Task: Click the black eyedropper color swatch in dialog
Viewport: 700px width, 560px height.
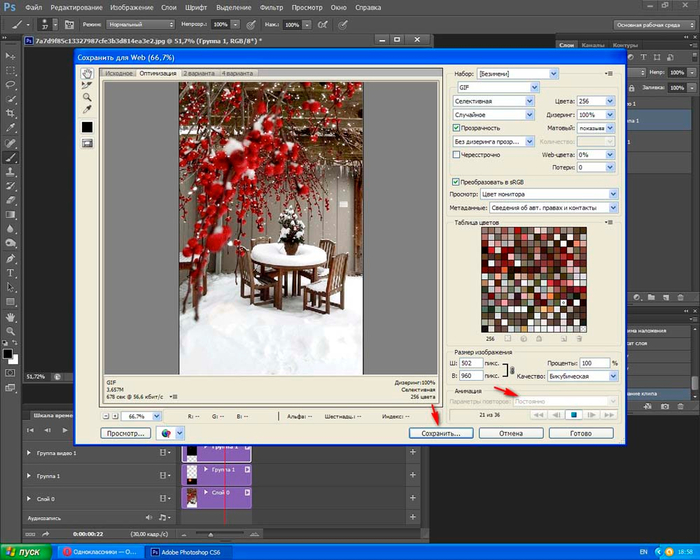Action: click(87, 127)
